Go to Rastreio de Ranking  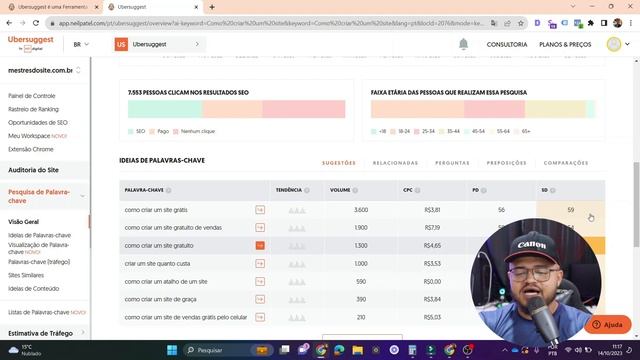click(33, 109)
